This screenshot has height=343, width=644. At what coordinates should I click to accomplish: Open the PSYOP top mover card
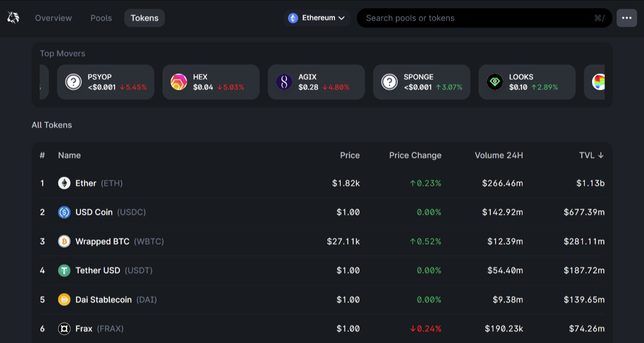coord(105,82)
